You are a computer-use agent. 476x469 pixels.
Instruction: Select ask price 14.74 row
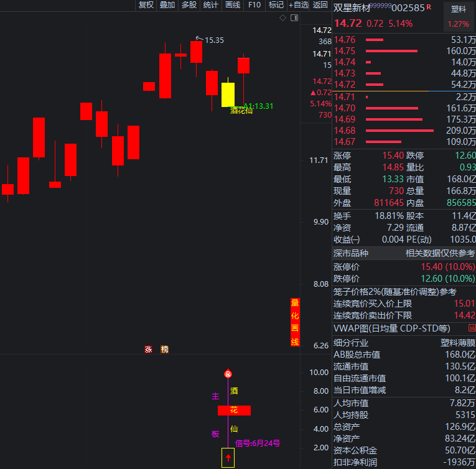point(404,62)
